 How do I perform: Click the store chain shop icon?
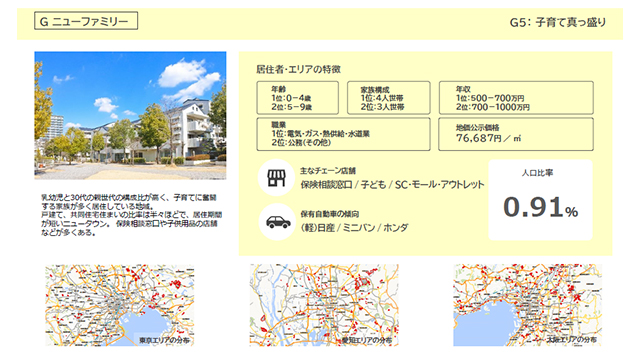276,178
